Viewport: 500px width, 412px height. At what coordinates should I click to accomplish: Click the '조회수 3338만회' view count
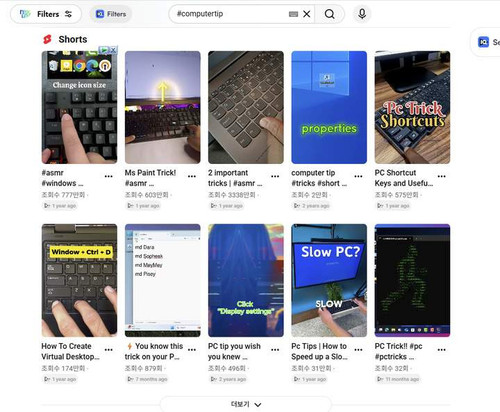point(232,195)
